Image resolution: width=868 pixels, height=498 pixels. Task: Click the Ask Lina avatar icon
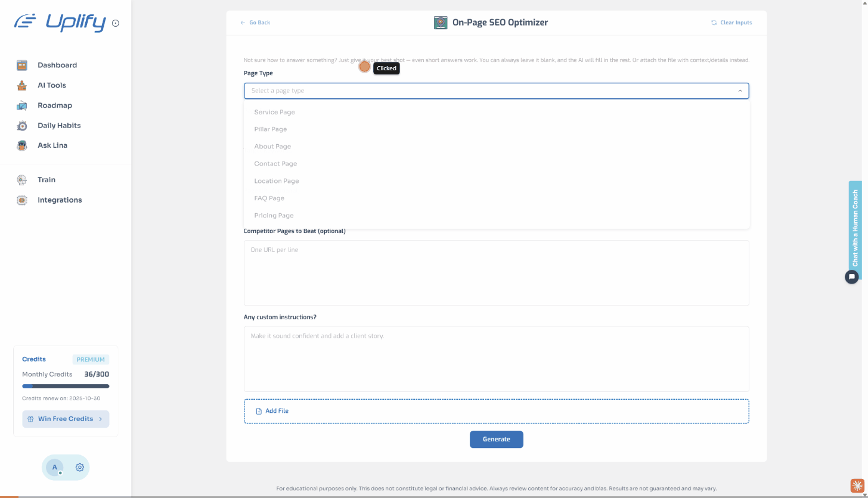22,145
